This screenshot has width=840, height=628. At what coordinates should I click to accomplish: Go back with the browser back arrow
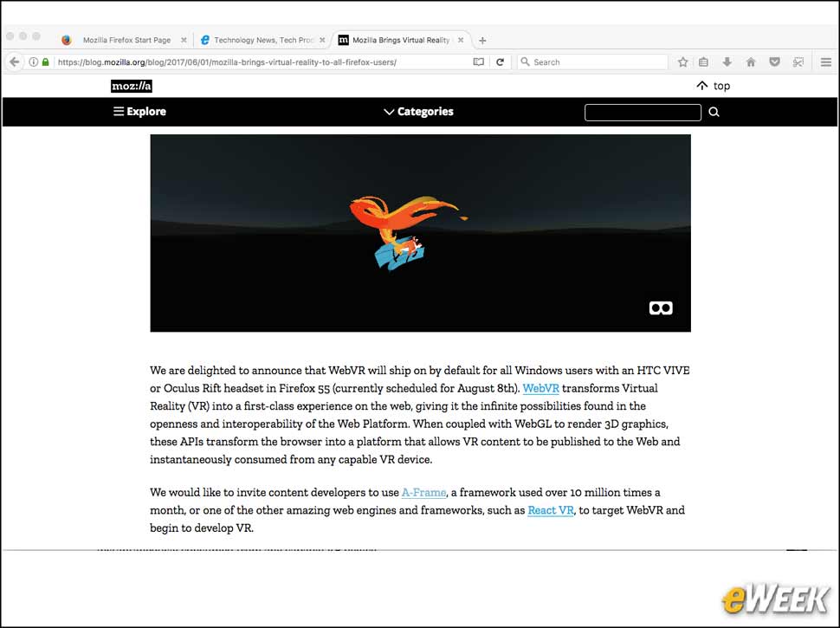click(15, 62)
